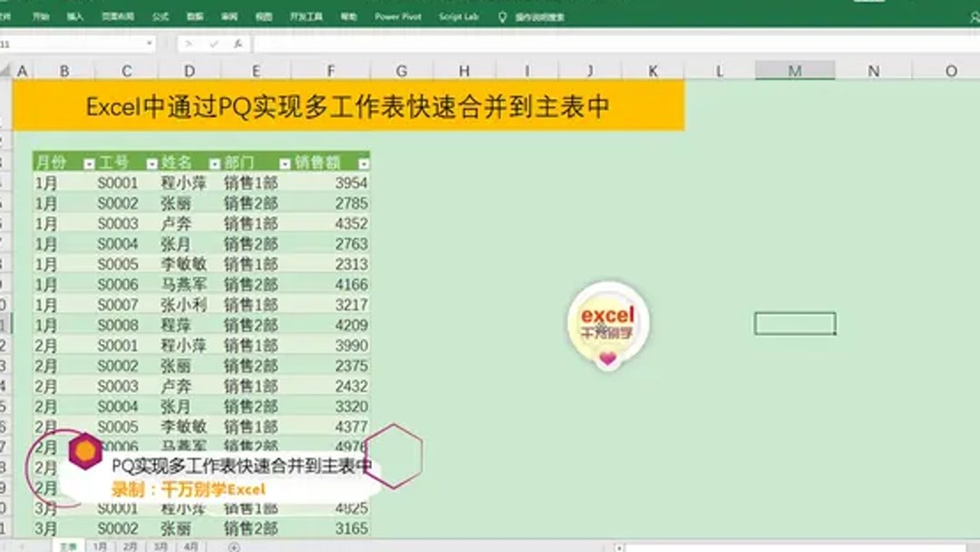Screen dimensions: 980x552
Task: Click the next sheet navigation arrow
Action: point(23,545)
